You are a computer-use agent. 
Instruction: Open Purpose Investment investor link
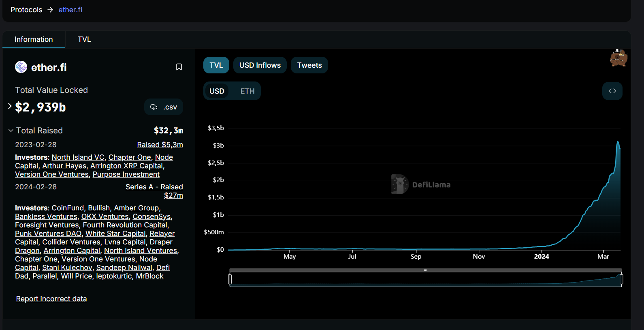[126, 174]
